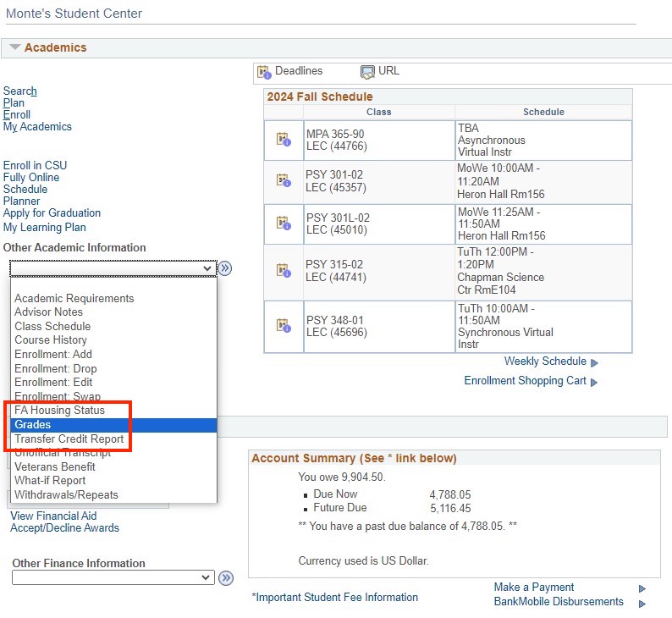Open the Weekly Schedule link
This screenshot has width=672, height=618.
pos(545,361)
